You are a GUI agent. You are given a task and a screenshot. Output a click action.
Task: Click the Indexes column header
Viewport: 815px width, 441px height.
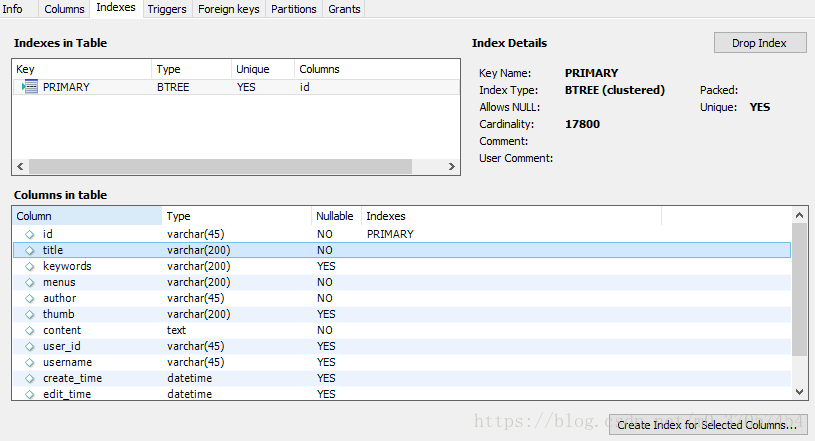pos(511,216)
